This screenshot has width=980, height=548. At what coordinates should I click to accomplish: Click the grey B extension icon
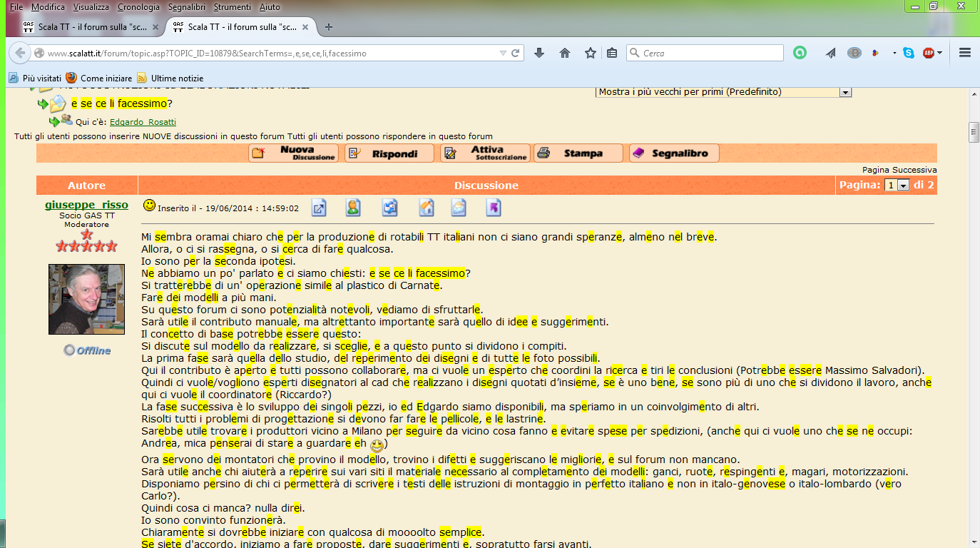[x=854, y=53]
